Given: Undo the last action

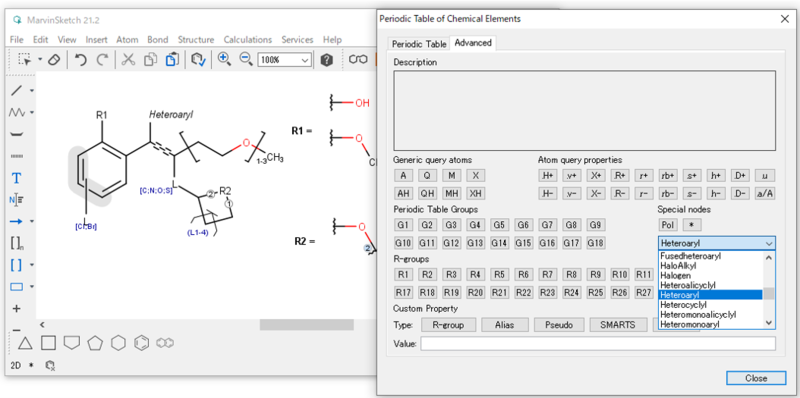Looking at the screenshot, I should coord(81,60).
